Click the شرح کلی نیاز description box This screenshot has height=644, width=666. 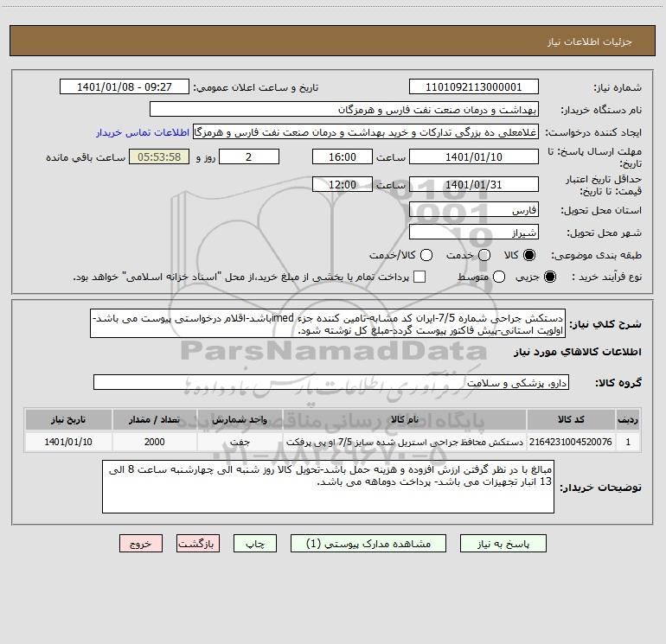click(x=328, y=323)
